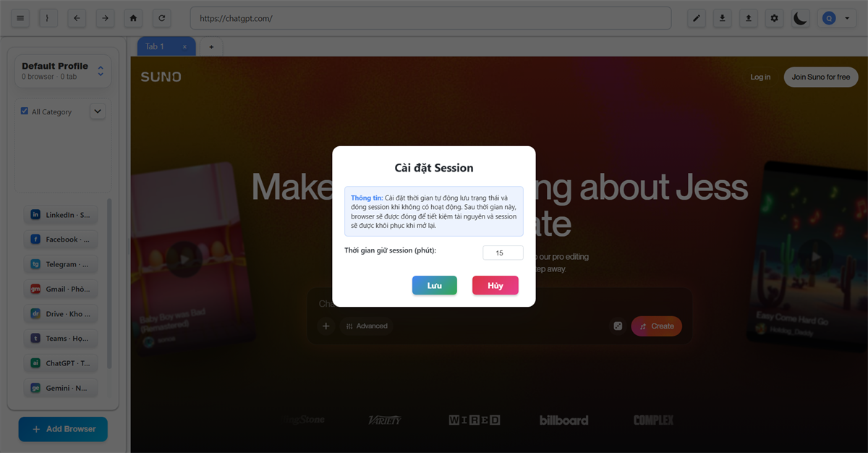
Task: Open the Telegram browser entry
Action: [x=61, y=264]
